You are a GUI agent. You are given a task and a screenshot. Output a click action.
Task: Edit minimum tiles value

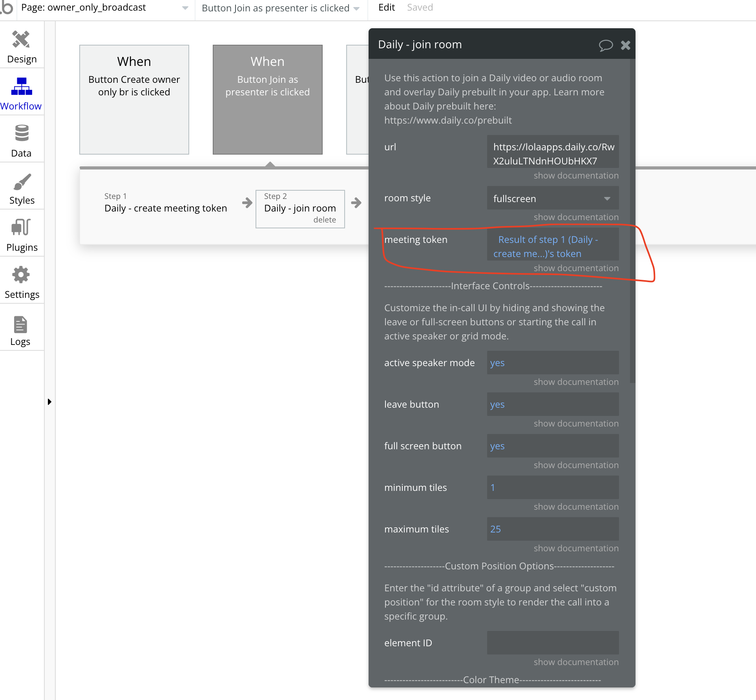(x=553, y=487)
